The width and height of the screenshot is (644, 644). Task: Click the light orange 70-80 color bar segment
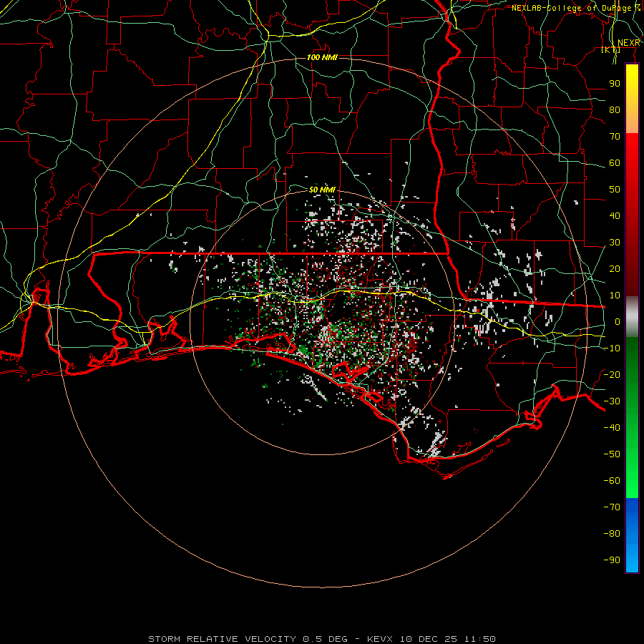point(632,122)
